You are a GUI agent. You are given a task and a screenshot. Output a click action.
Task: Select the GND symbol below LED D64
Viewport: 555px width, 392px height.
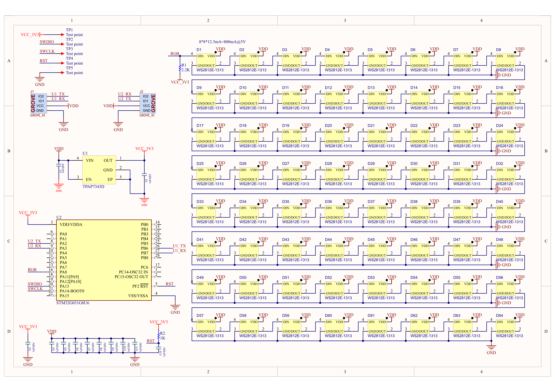tap(491, 349)
